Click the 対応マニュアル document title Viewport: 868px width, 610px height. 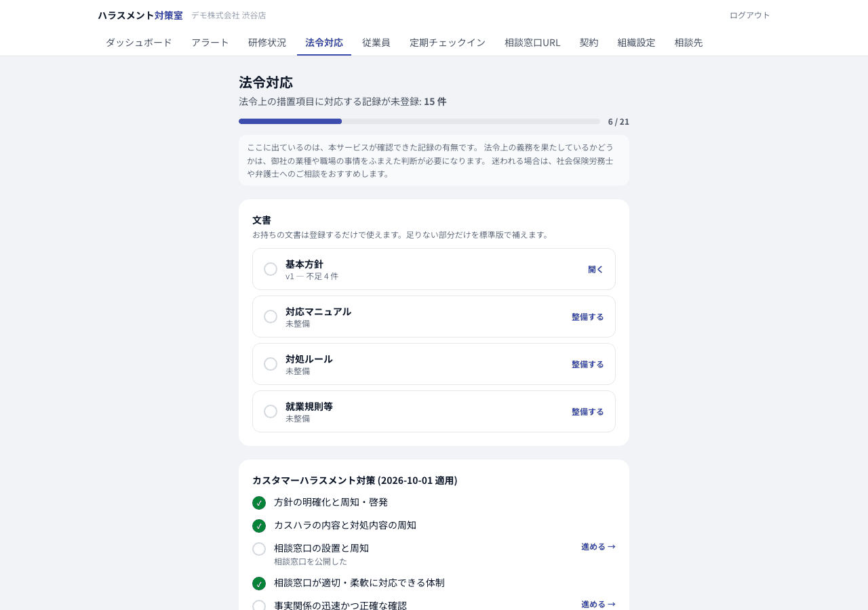319,311
